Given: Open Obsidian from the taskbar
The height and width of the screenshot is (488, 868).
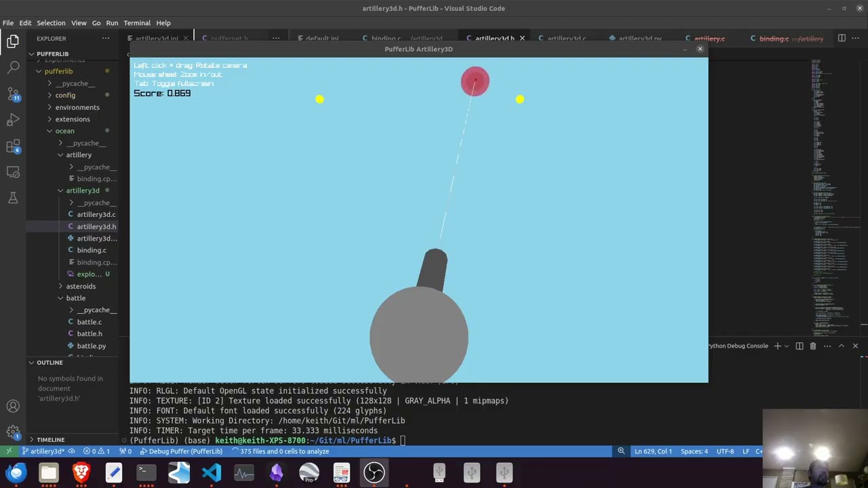Looking at the screenshot, I should 276,472.
